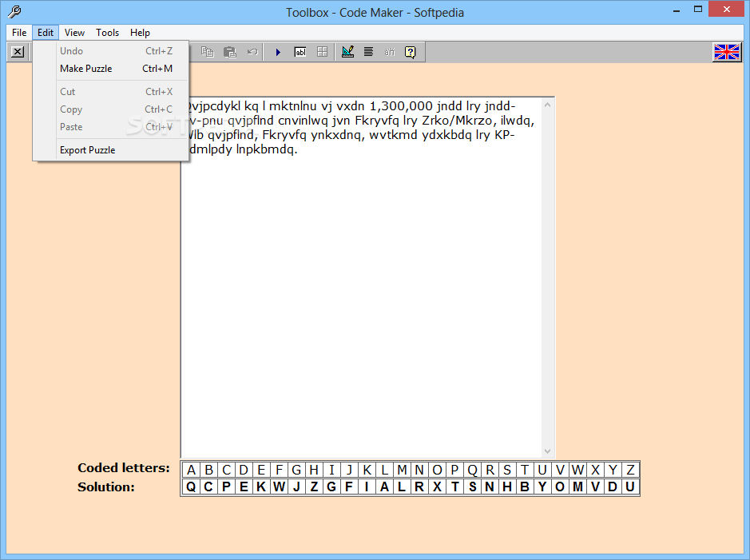Open the File menu

pos(18,33)
